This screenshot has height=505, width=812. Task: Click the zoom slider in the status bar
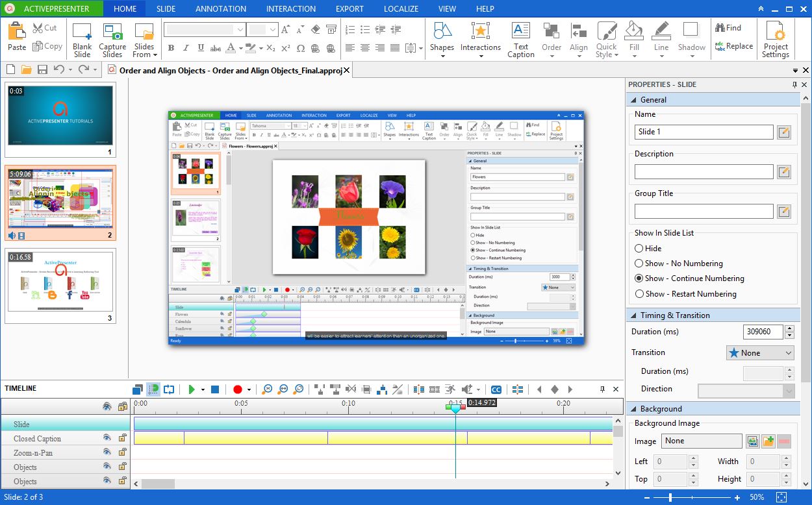tap(670, 497)
